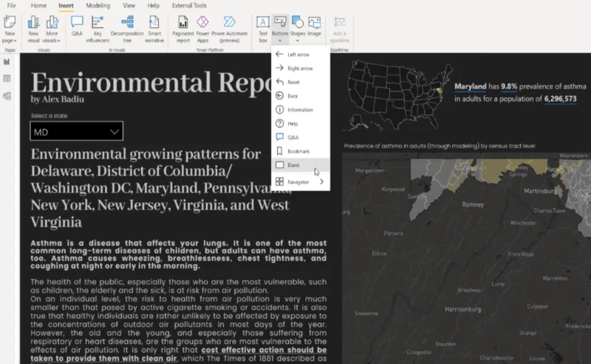Click the 'by Alex Badiu' author text

pos(58,100)
